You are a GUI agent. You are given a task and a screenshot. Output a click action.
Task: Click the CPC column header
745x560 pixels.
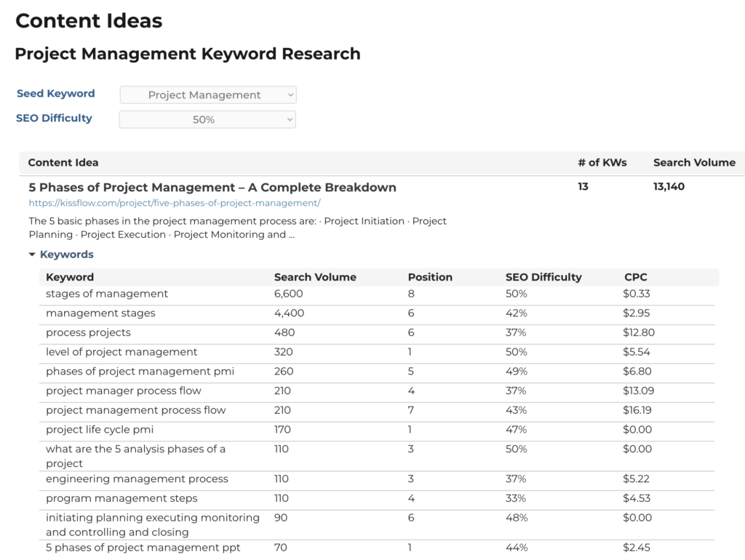tap(635, 277)
